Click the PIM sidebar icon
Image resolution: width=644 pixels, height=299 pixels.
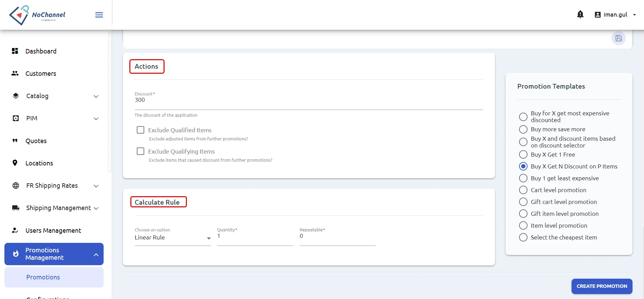pyautogui.click(x=16, y=118)
